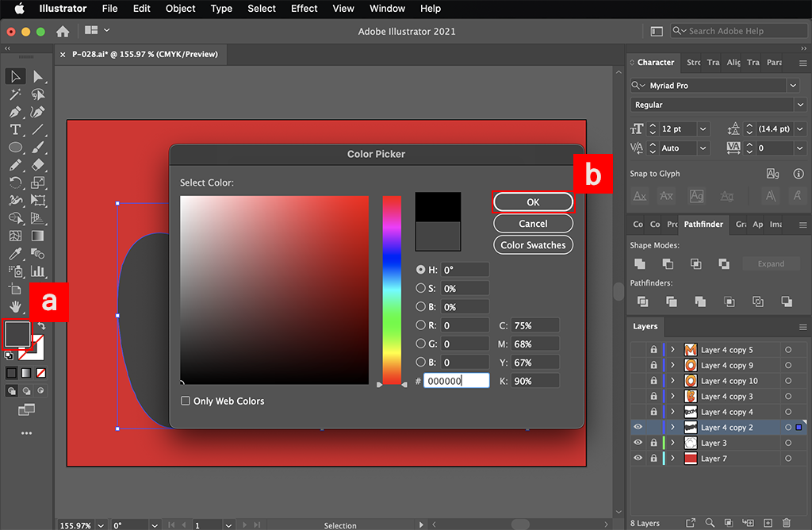Select the R red radio button

420,325
